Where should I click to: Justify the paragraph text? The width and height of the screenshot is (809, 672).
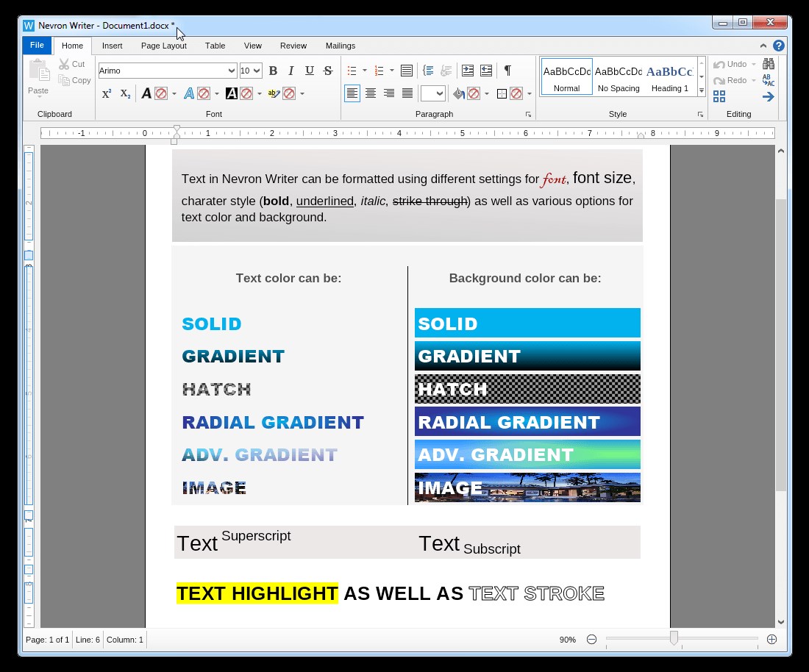(407, 93)
